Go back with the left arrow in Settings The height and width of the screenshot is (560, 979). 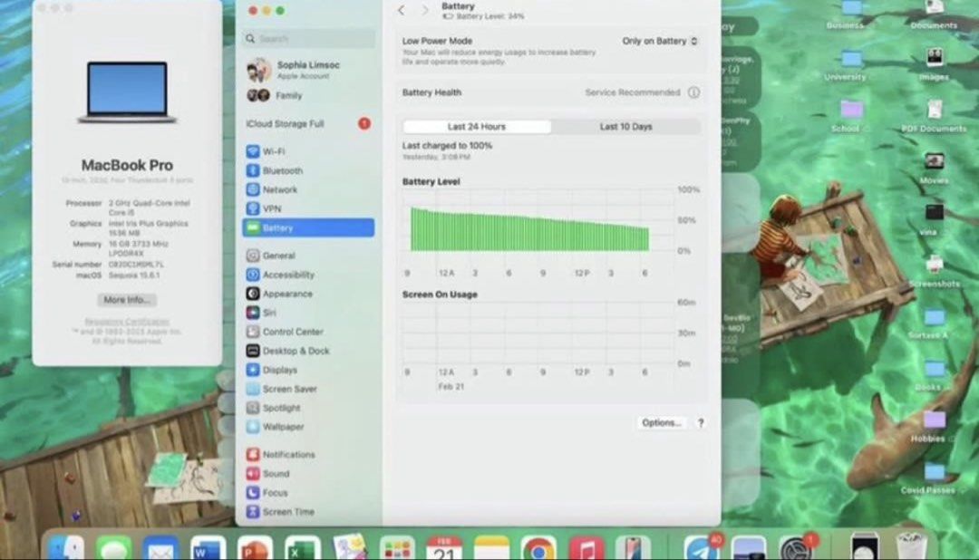click(x=402, y=10)
